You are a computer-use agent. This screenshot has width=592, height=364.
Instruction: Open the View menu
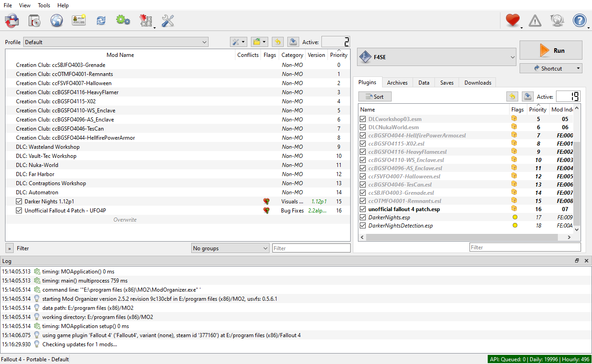25,5
